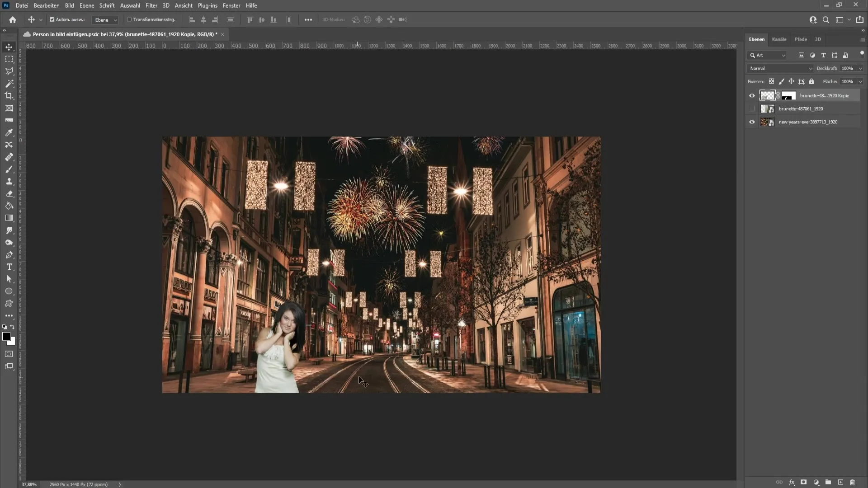868x488 pixels.
Task: Toggle lock image pixels brush icon
Action: 781,81
